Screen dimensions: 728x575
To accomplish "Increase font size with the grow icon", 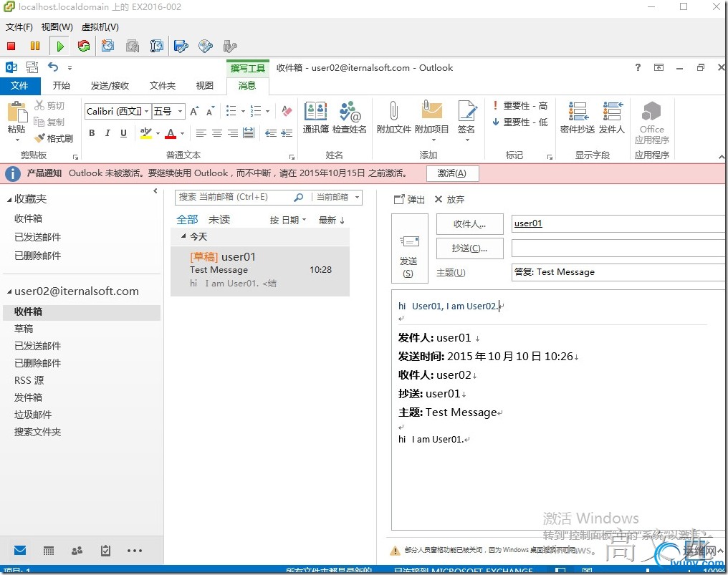I will [x=194, y=111].
